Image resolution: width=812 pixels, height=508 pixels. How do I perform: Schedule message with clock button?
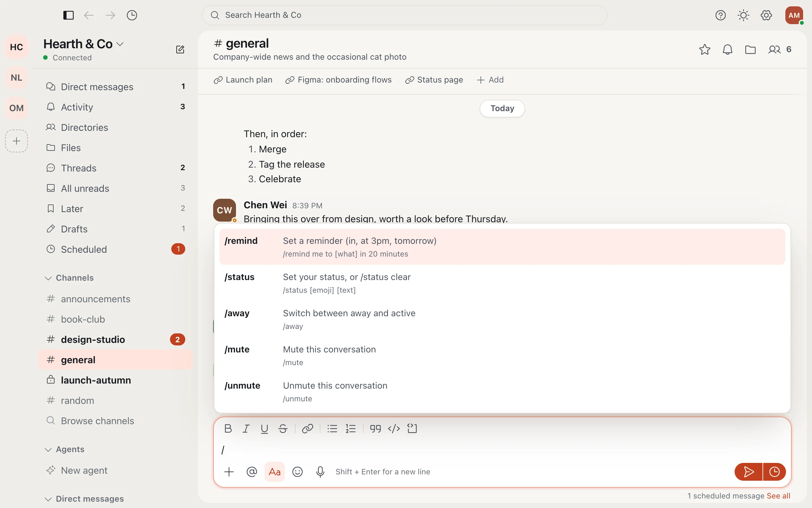[x=774, y=472]
